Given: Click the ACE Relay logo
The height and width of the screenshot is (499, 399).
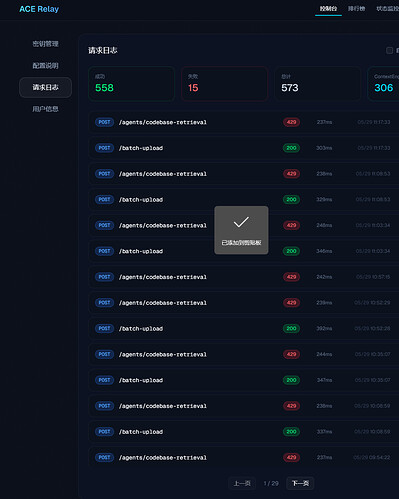Looking at the screenshot, I should 39,9.
